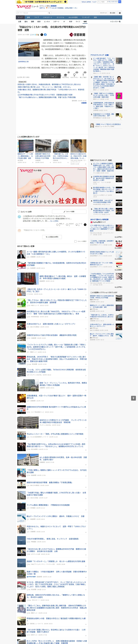Open the 新NISAさえ始めなければ recommended article card
Image resolution: width=138 pixels, height=644 pixels.
pos(78,152)
